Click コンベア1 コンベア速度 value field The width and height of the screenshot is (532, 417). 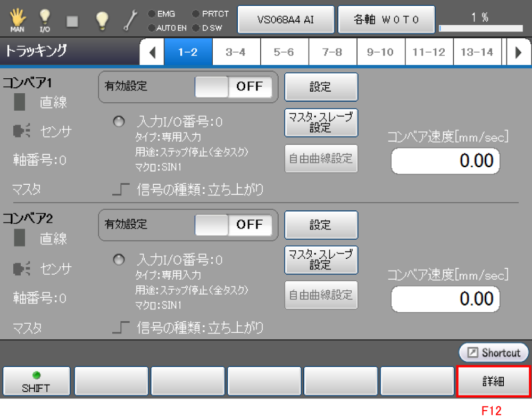(x=446, y=161)
